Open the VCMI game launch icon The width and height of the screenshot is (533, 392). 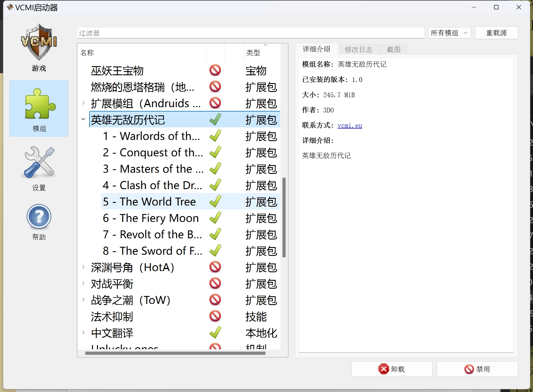(x=39, y=42)
